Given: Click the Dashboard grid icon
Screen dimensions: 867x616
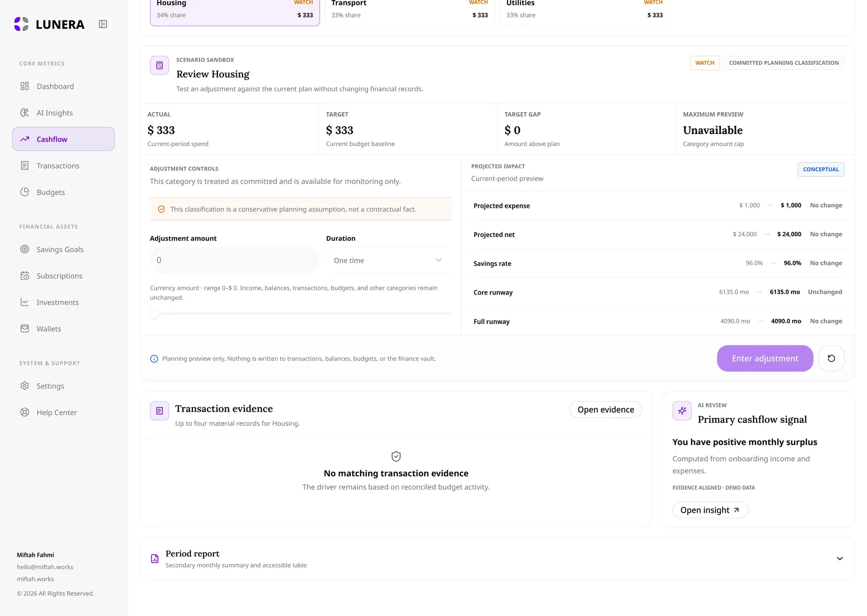Looking at the screenshot, I should 25,86.
